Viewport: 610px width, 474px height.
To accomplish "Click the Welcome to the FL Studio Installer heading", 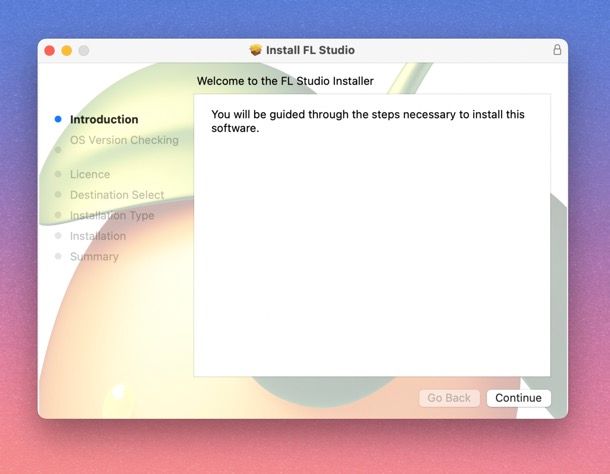I will click(285, 81).
